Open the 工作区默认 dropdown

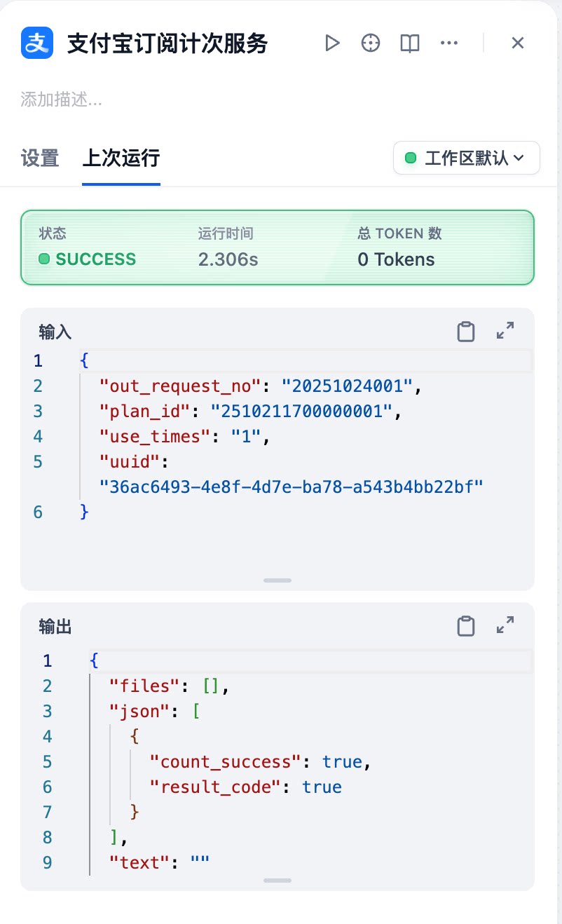coord(467,158)
